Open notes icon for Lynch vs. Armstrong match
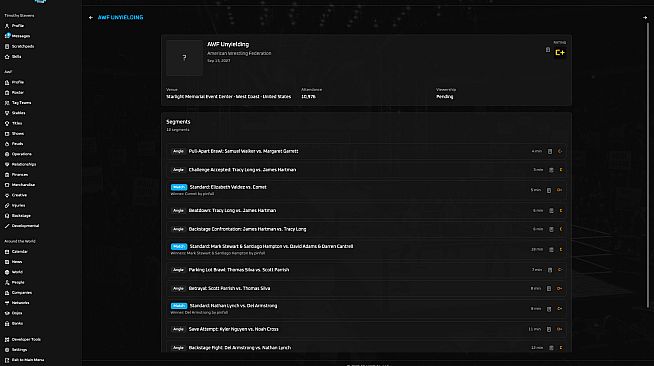Image resolution: width=654 pixels, height=366 pixels. click(549, 309)
